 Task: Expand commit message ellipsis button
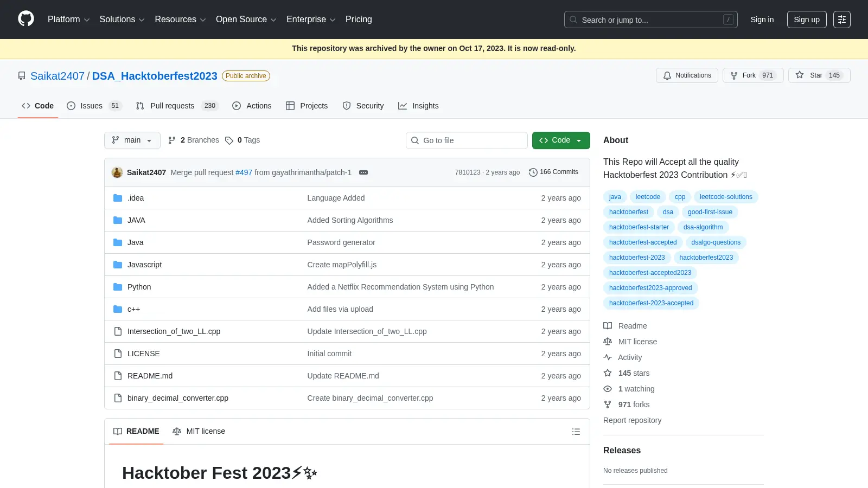pos(363,172)
